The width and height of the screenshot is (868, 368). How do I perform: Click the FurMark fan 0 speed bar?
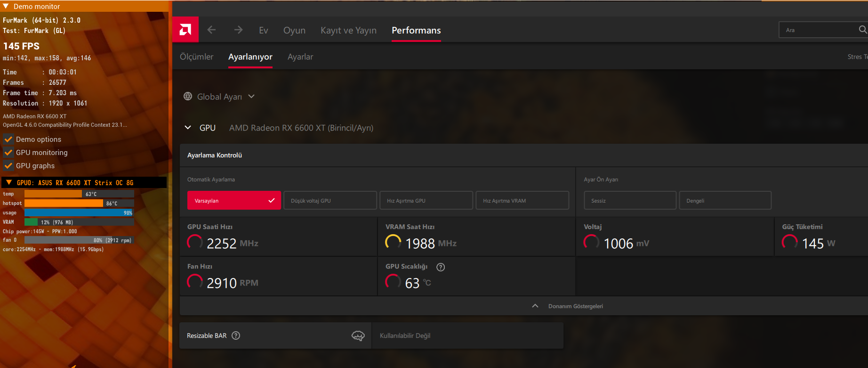79,240
